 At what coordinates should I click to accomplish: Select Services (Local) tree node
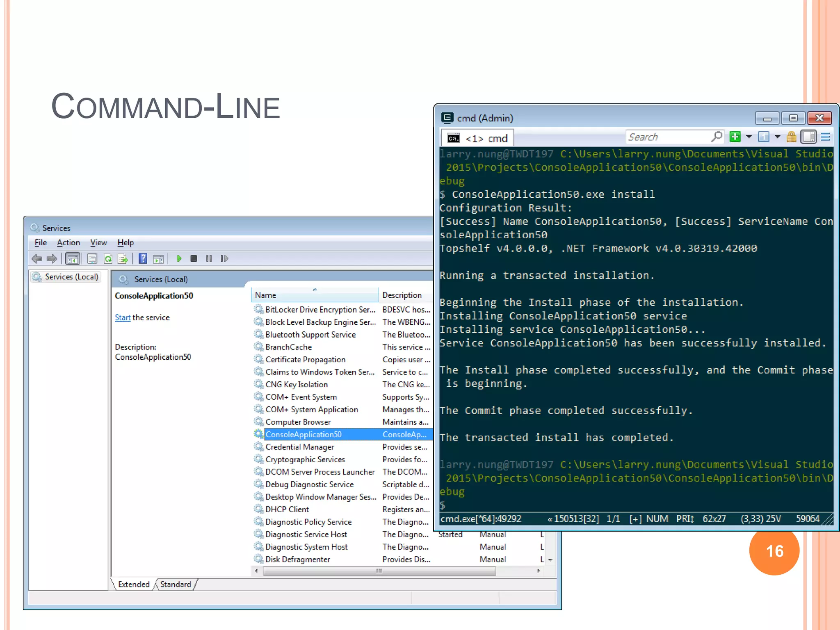(x=66, y=277)
